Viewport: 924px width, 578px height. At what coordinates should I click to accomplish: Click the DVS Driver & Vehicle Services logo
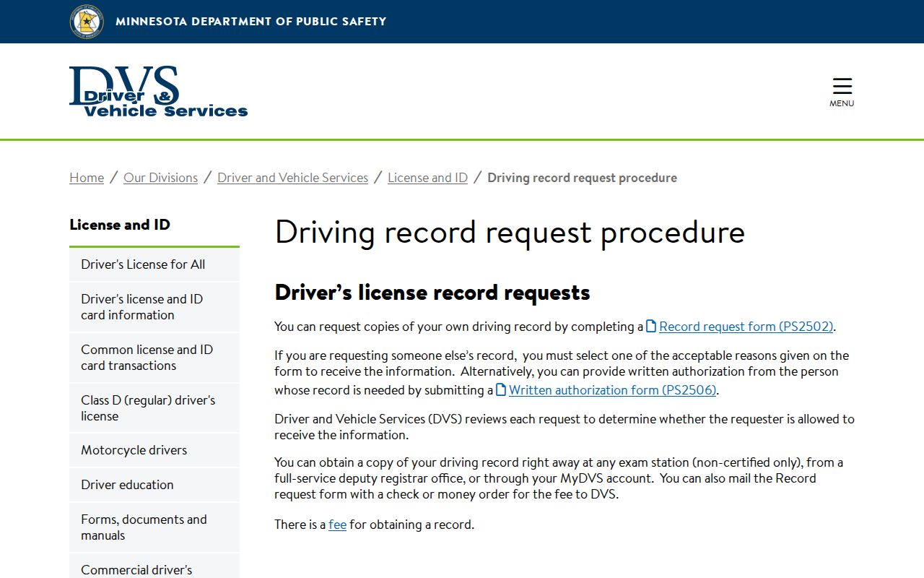pyautogui.click(x=159, y=92)
